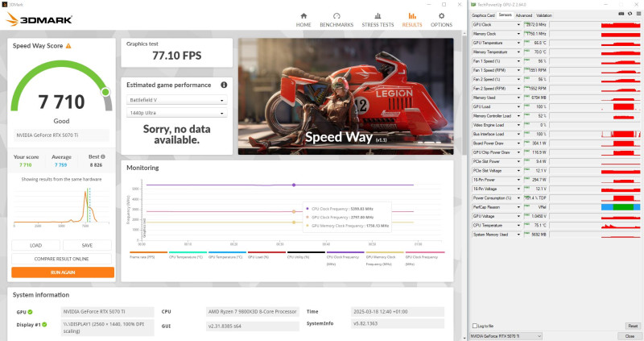Click the SAVE button

tap(87, 245)
